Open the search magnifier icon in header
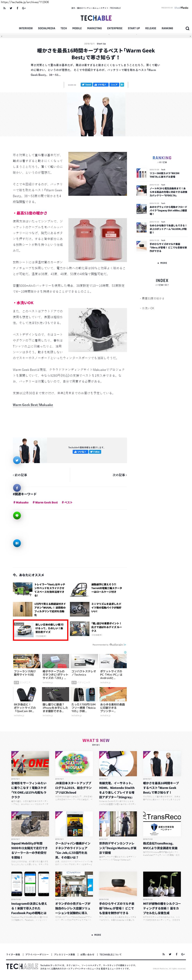Viewport: 192px width, 980px height. point(187,28)
